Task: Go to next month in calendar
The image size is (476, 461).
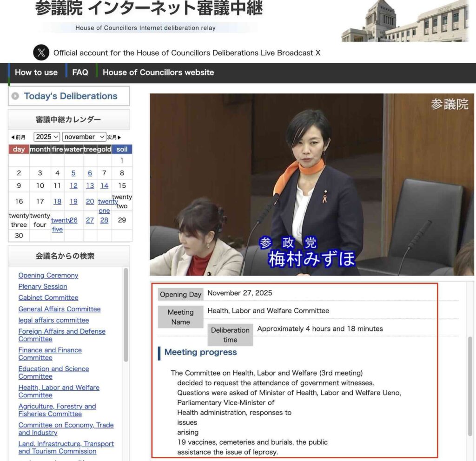Action: tap(114, 137)
